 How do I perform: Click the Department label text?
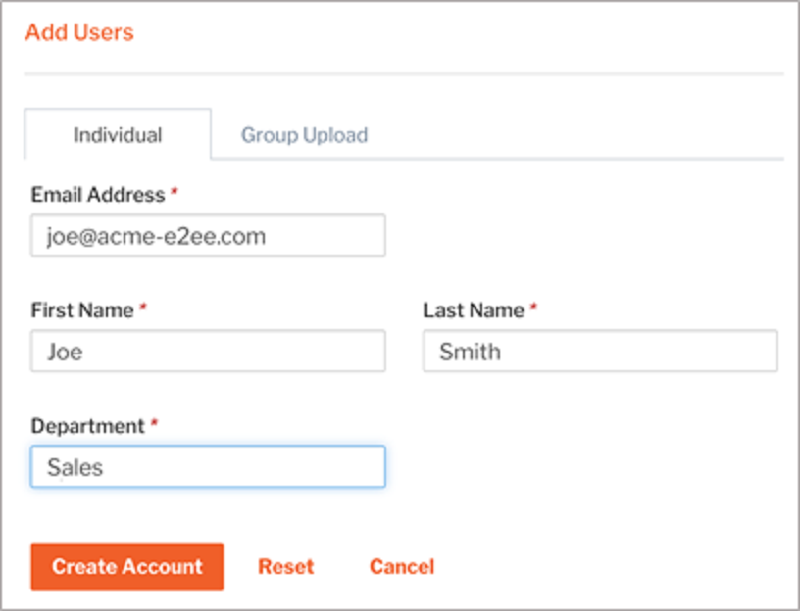click(x=88, y=426)
